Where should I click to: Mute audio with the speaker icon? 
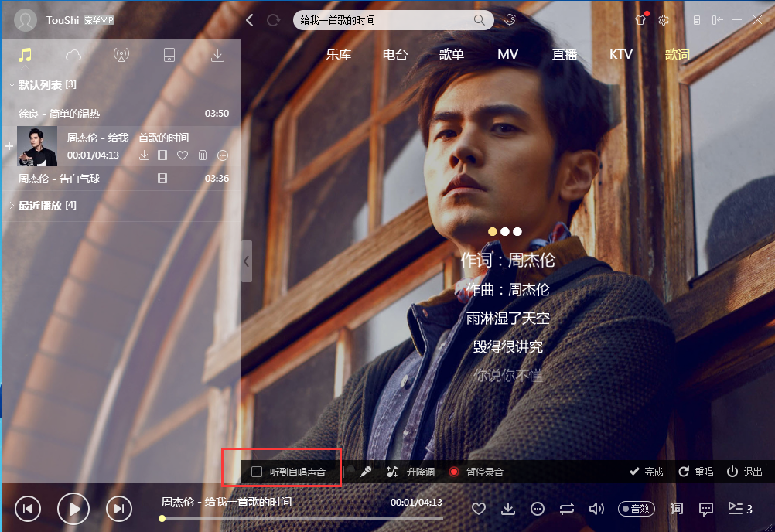(596, 509)
